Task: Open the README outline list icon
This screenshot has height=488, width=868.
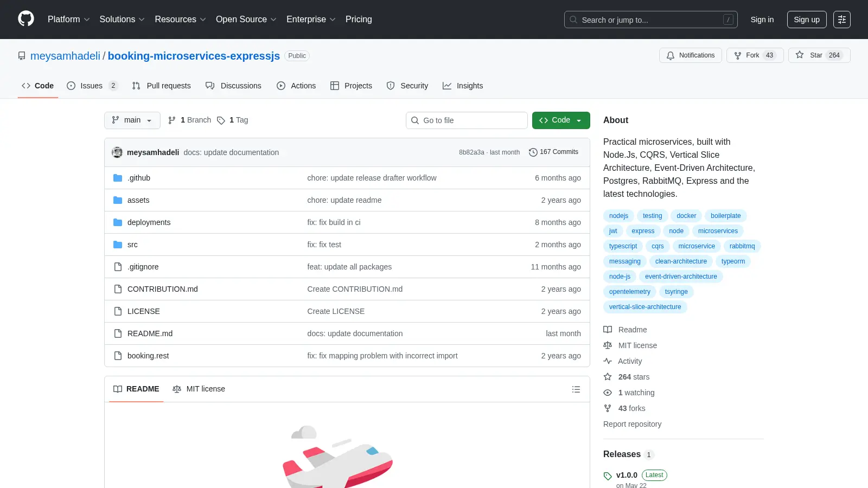Action: click(x=576, y=389)
